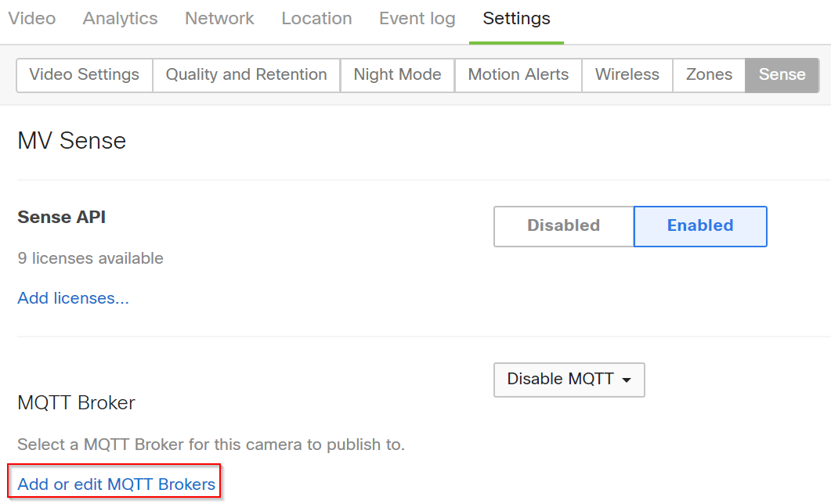Screen dimensions: 831x504
Task: Enable the Sense API
Action: click(699, 225)
